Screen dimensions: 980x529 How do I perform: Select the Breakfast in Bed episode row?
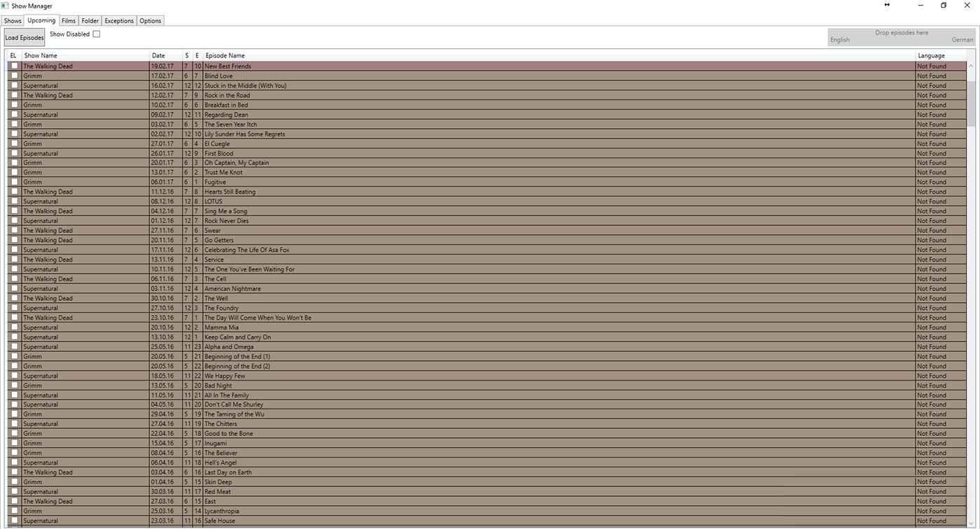pyautogui.click(x=486, y=105)
